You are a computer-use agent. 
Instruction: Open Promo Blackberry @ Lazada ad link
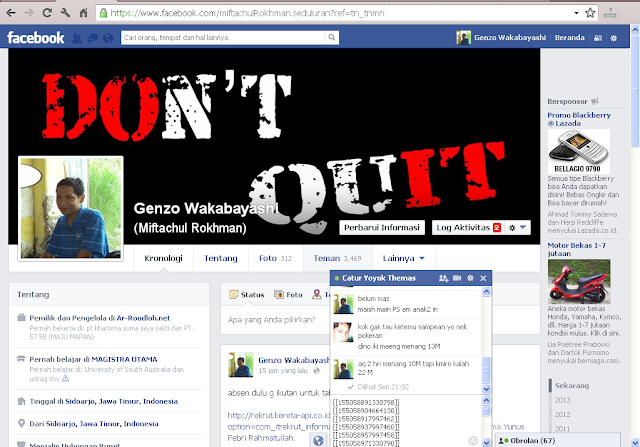pos(579,119)
